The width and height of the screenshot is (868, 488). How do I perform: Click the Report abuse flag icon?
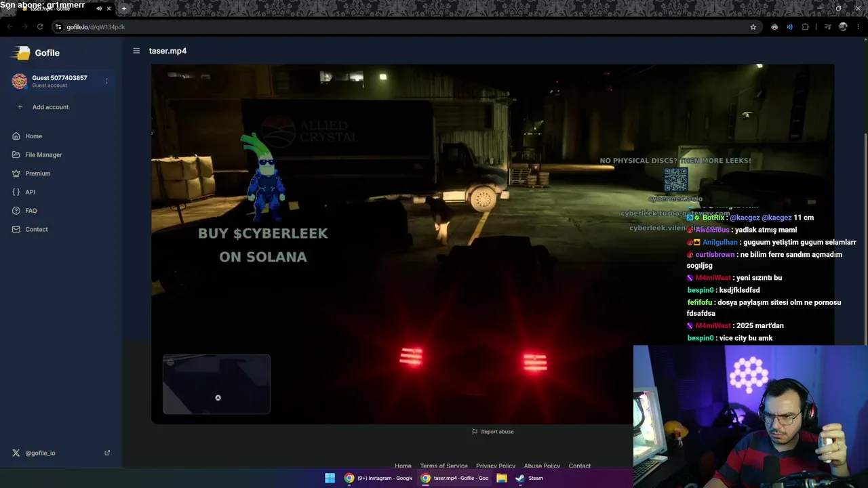tap(475, 432)
